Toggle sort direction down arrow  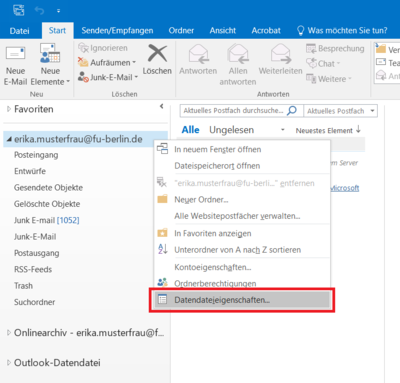click(358, 129)
